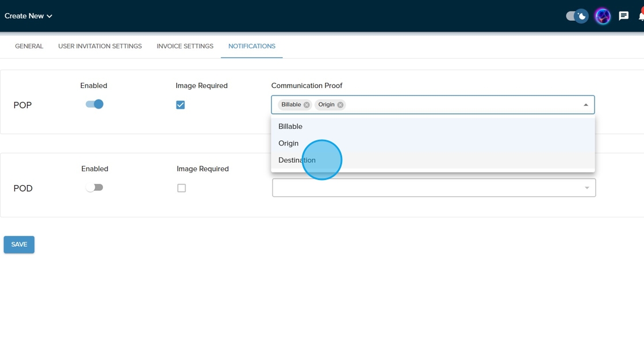Screen dimensions: 644x360
Task: Uncheck POP Image Required checkbox
Action: pyautogui.click(x=181, y=105)
